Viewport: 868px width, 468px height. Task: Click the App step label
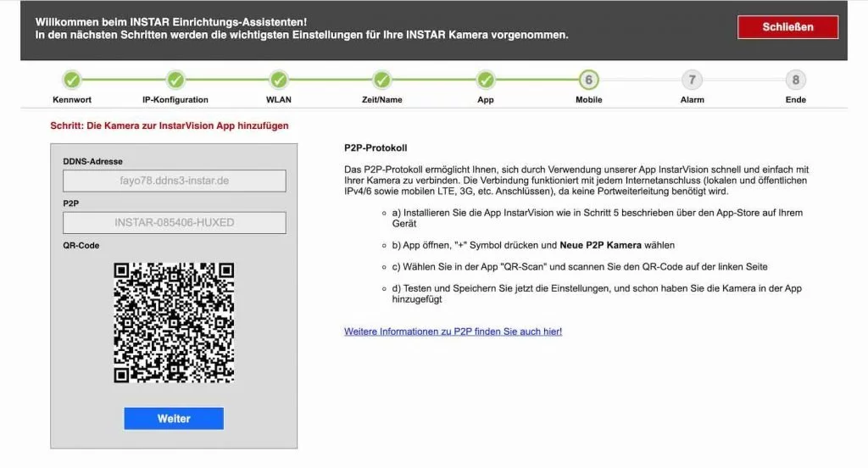click(x=486, y=100)
